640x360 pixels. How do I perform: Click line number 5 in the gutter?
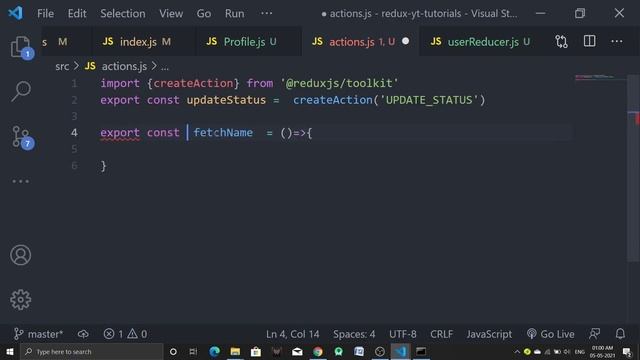(74, 149)
